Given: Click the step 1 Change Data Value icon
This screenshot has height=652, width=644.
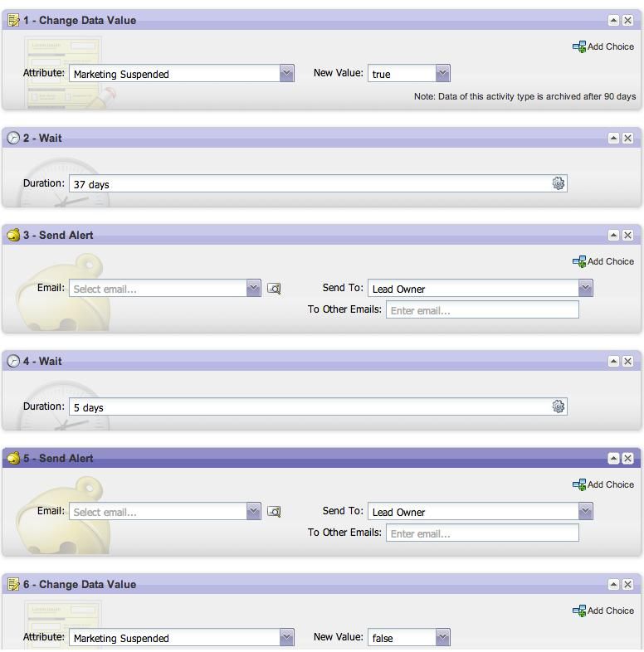Looking at the screenshot, I should (x=13, y=20).
